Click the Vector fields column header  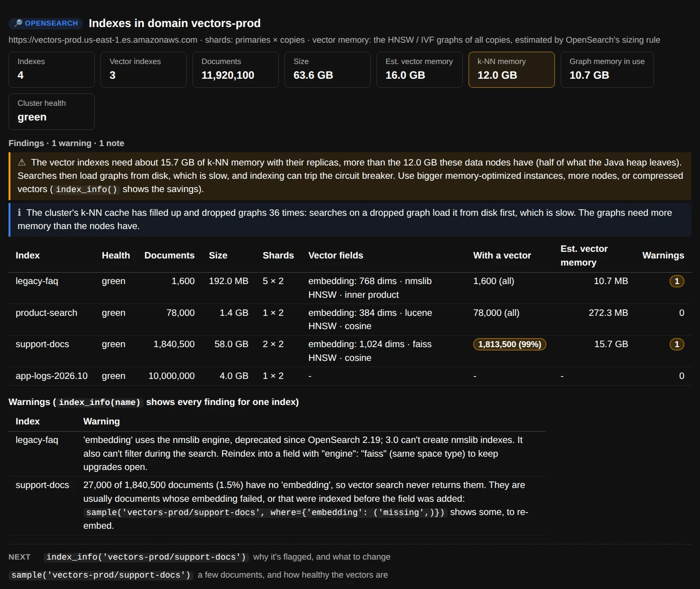(x=336, y=255)
